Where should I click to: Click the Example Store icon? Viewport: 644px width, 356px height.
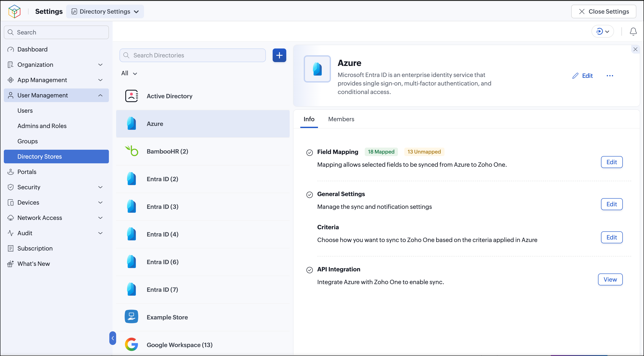[131, 317]
